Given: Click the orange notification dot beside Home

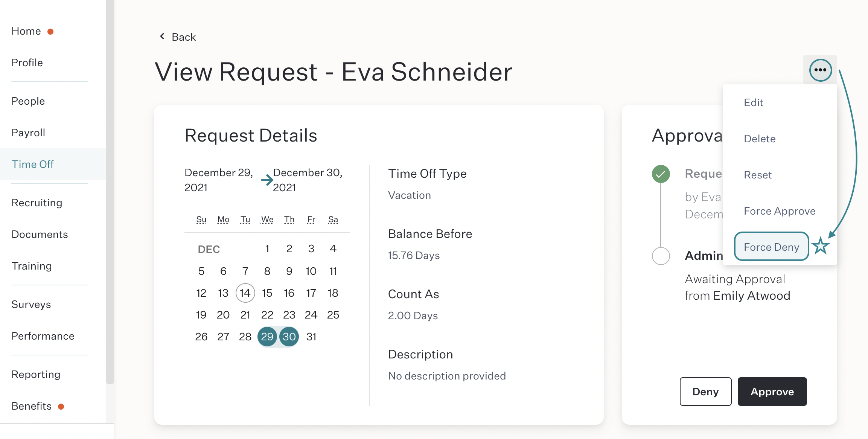Looking at the screenshot, I should click(x=50, y=32).
